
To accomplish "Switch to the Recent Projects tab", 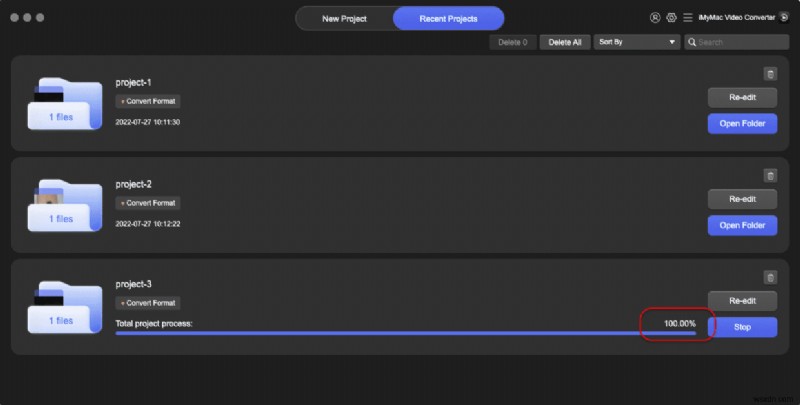I will coord(448,19).
